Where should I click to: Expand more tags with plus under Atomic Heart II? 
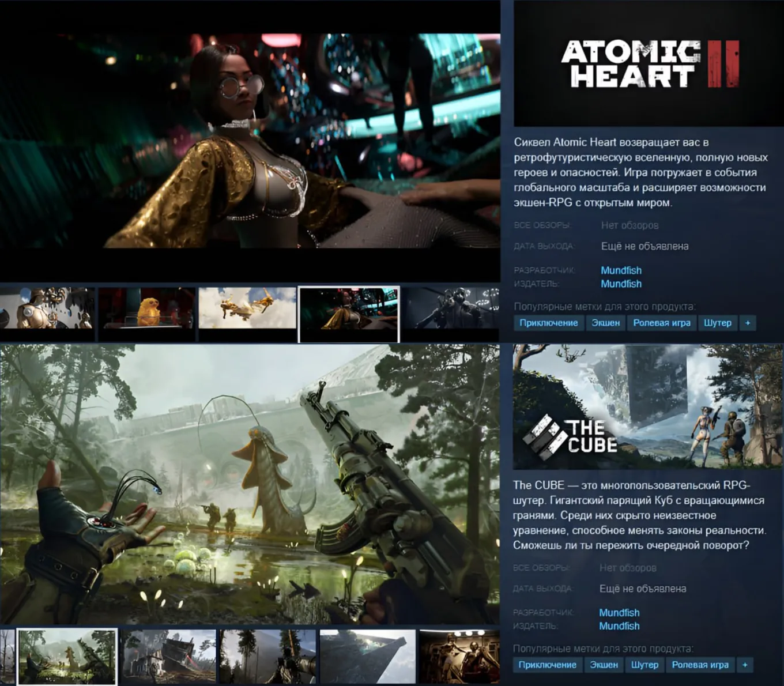click(748, 323)
